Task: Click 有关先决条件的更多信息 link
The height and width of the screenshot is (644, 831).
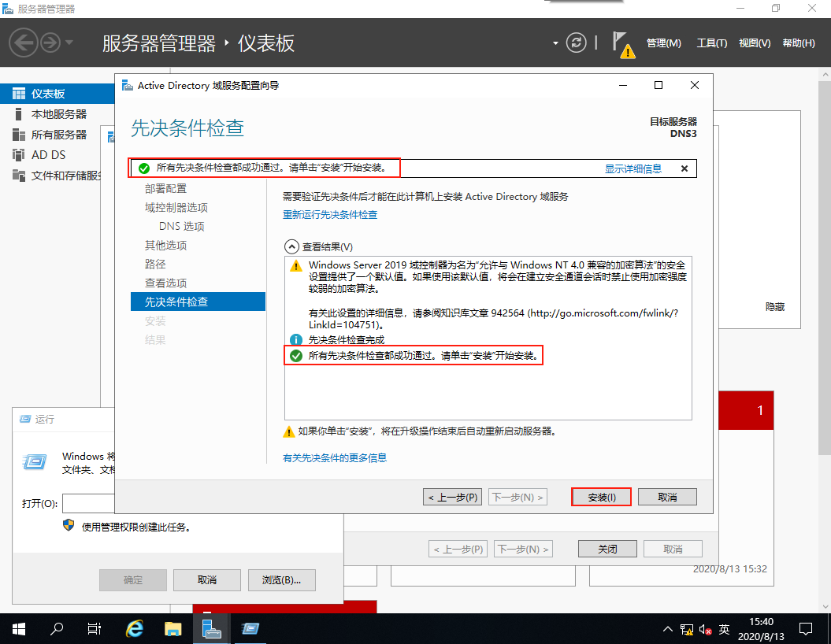Action: coord(335,457)
